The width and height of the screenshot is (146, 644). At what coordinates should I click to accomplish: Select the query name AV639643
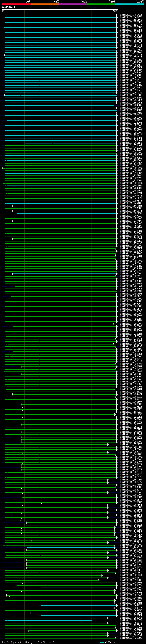coord(8,8)
